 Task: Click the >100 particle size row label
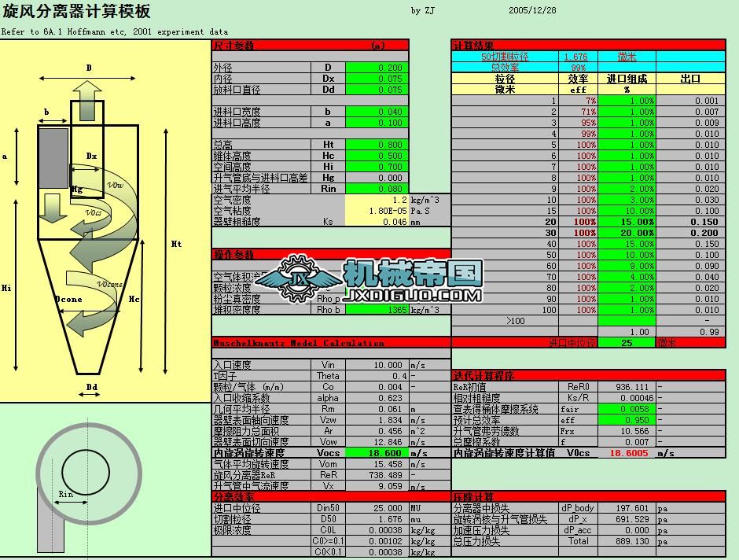(505, 321)
